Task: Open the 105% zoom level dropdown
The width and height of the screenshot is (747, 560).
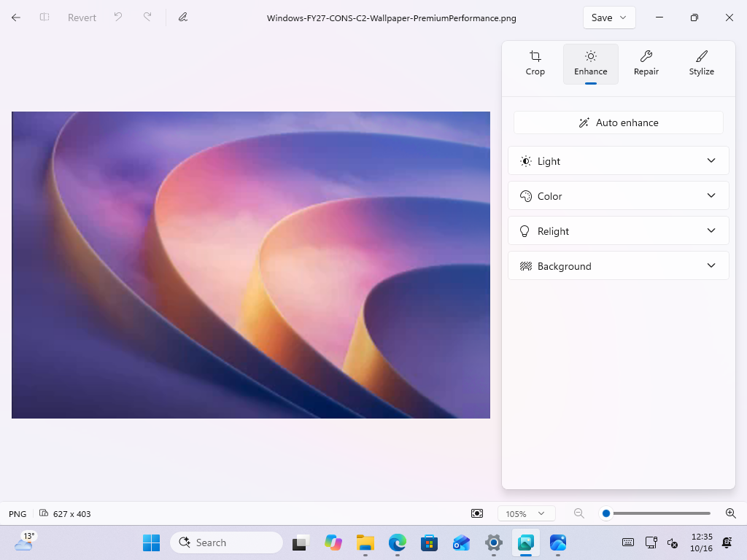Action: point(527,514)
